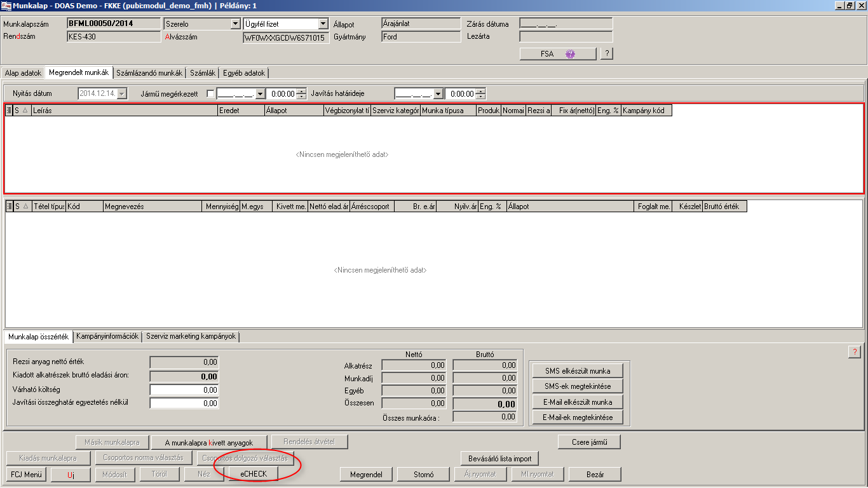Image resolution: width=868 pixels, height=488 pixels.
Task: Click the Jármű megérkezett time spinner
Action: 302,94
